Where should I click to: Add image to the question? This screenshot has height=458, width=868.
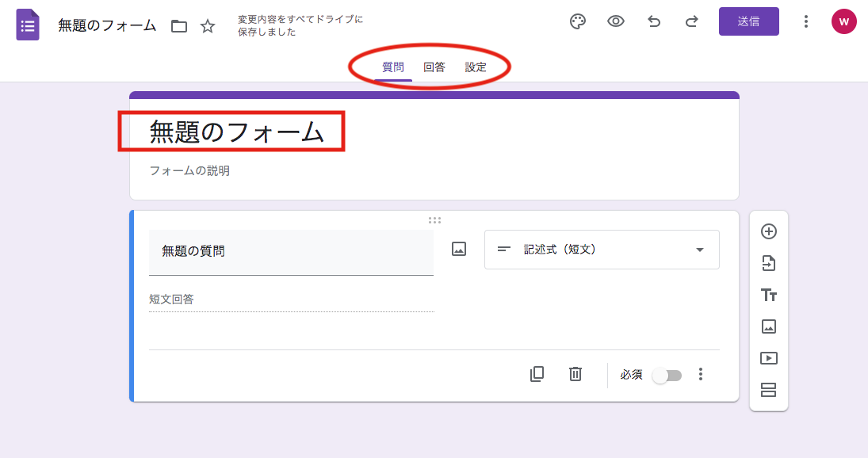pos(459,249)
